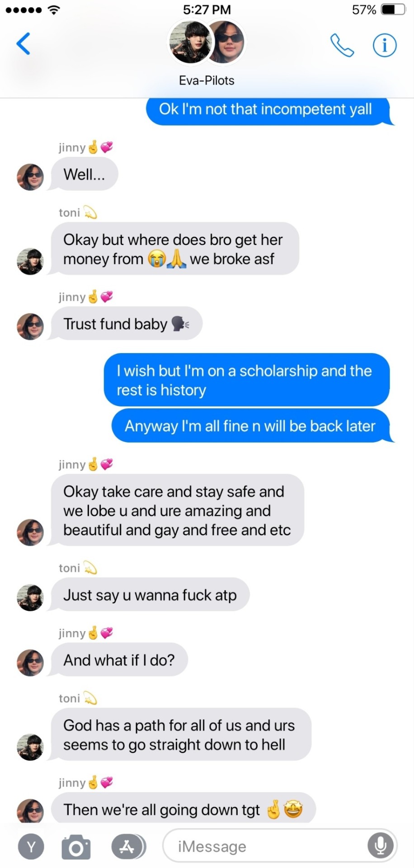
Task: Tap the battery indicator in the status bar
Action: [x=393, y=9]
